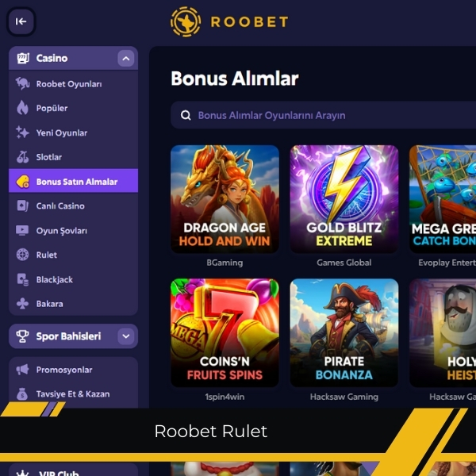The height and width of the screenshot is (476, 476).
Task: Focus the Bonus Alımlar search field
Action: [x=324, y=115]
